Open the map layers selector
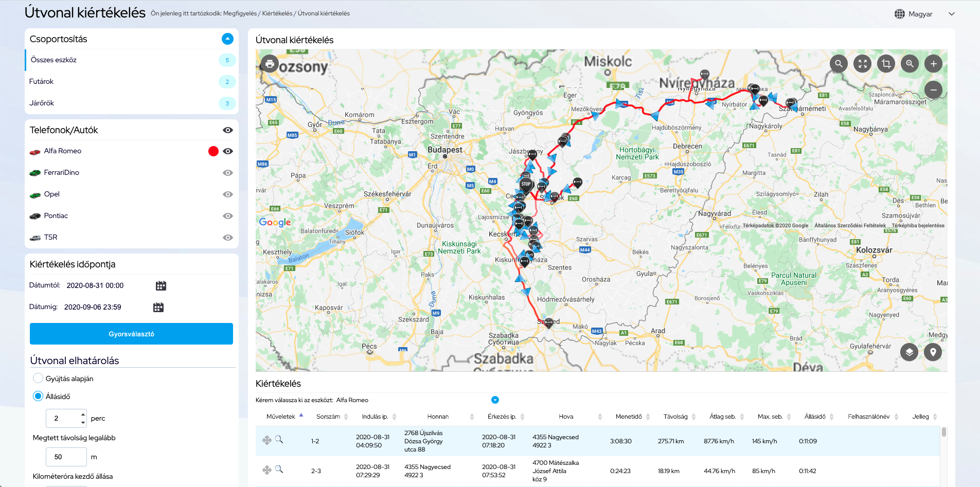980x487 pixels. pyautogui.click(x=909, y=352)
